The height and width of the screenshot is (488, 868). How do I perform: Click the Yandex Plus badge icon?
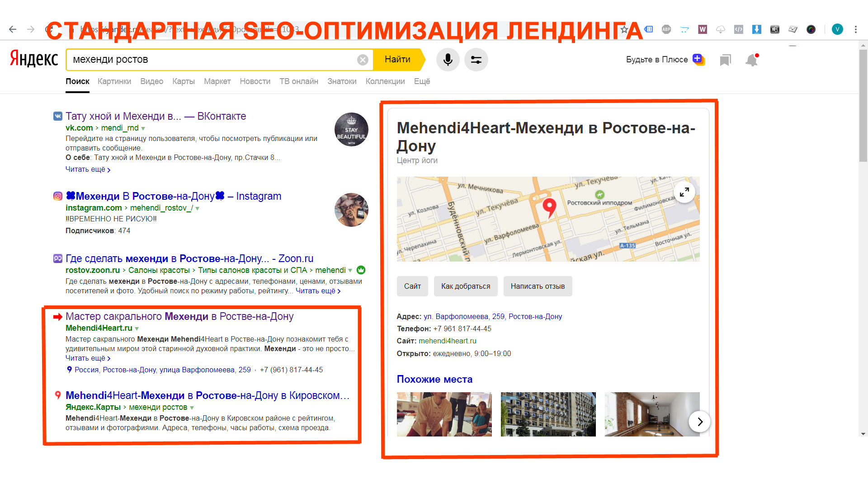click(x=698, y=59)
